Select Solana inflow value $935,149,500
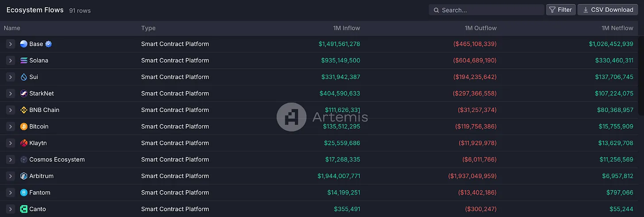 [x=341, y=60]
